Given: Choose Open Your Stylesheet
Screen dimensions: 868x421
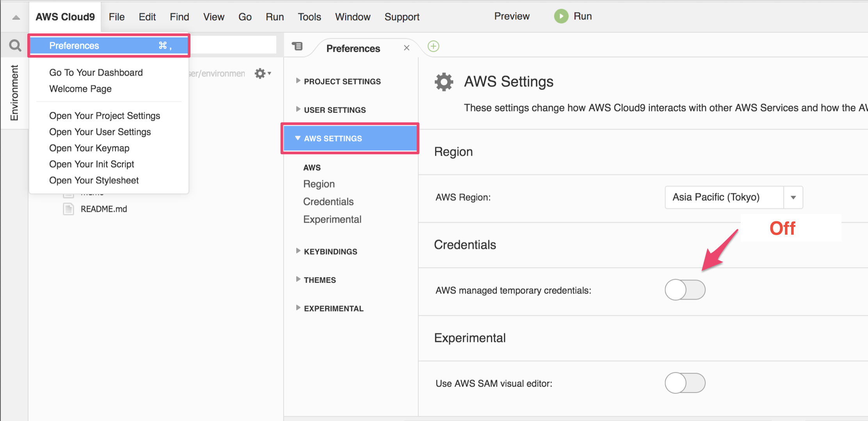Looking at the screenshot, I should tap(94, 180).
